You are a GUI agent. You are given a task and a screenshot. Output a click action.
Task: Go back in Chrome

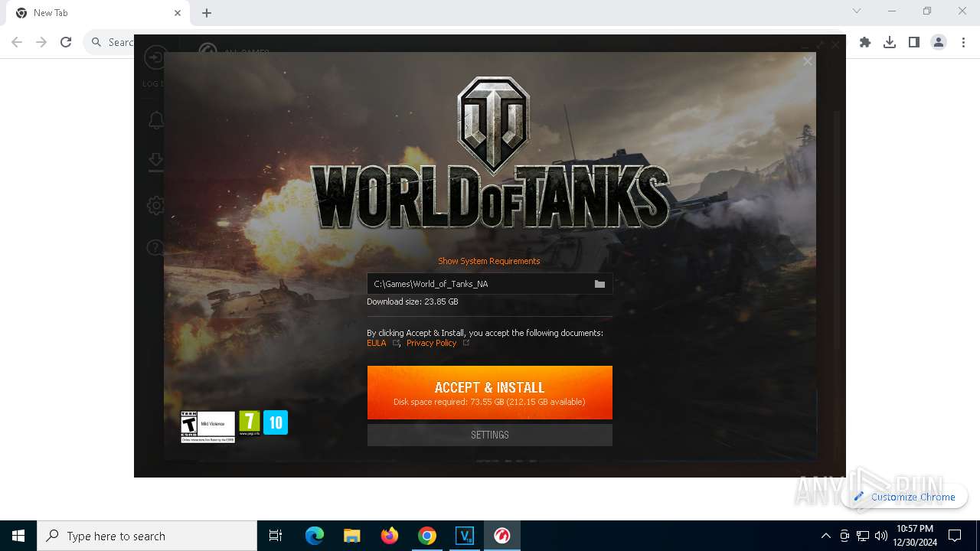[x=17, y=42]
